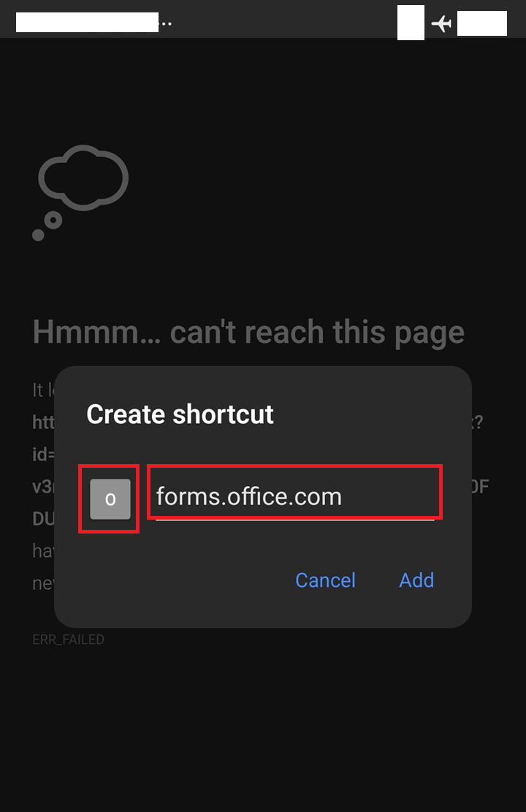Click the 'OF' text at dialog's right edge
The width and height of the screenshot is (526, 812).
pos(480,486)
